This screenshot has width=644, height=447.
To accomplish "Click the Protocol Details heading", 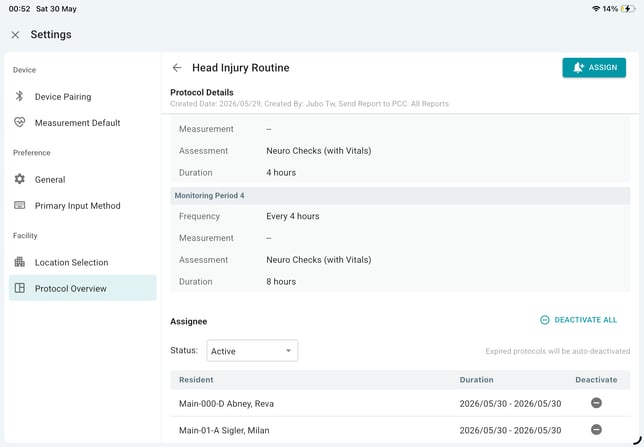I will [x=202, y=92].
